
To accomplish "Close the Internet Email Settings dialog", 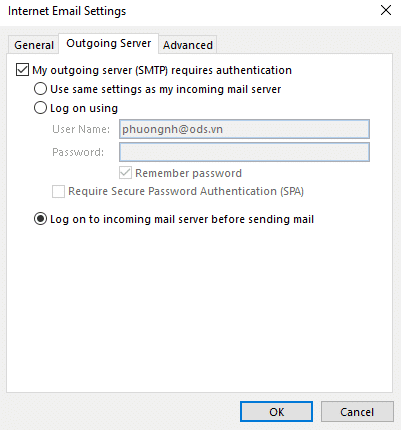I will point(386,10).
